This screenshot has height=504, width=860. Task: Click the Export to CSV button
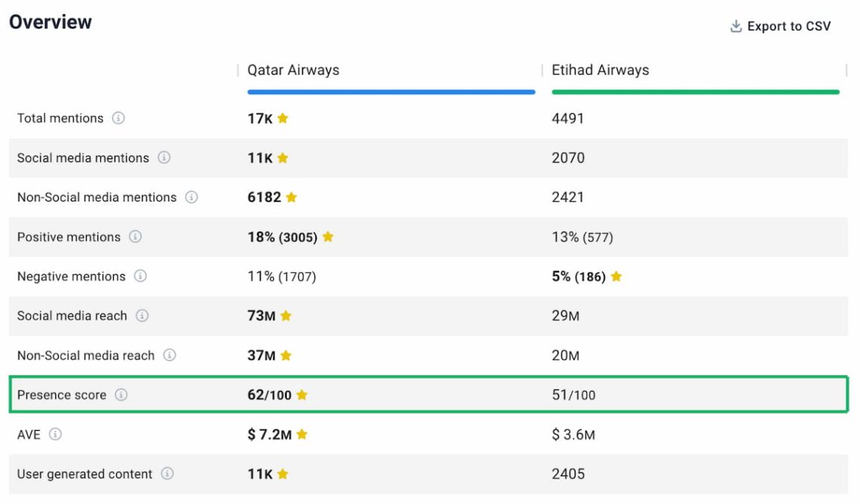click(x=788, y=26)
